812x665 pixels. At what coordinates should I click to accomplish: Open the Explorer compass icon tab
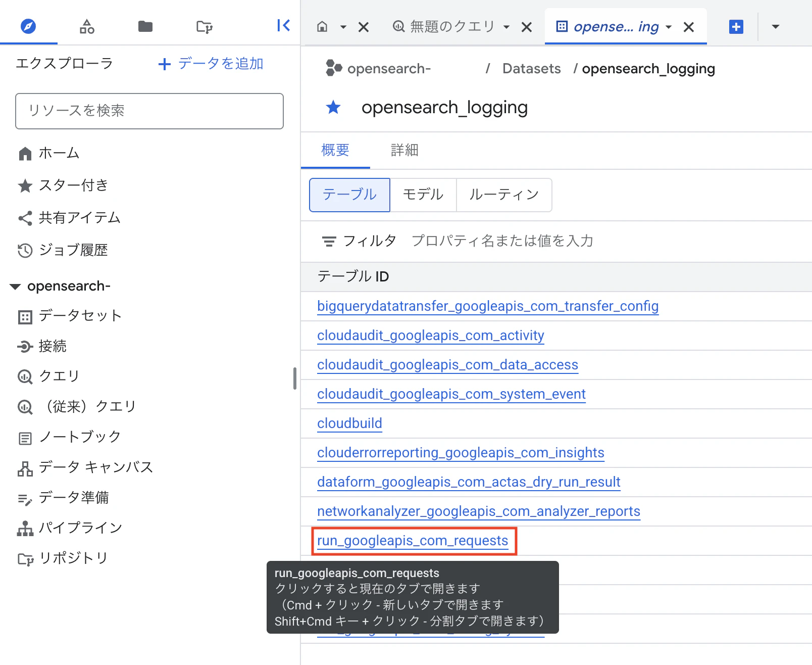28,26
